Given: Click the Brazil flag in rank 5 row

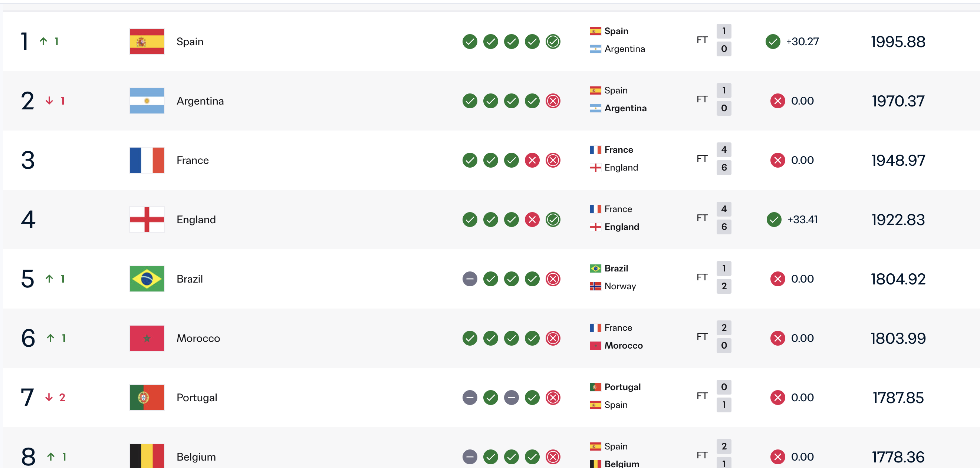Looking at the screenshot, I should tap(147, 279).
